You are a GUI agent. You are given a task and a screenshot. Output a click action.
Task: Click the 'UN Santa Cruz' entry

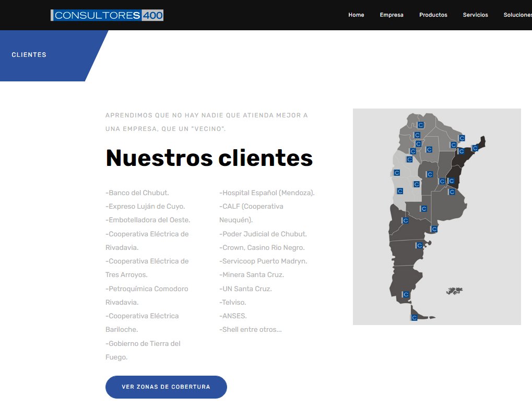click(x=246, y=289)
